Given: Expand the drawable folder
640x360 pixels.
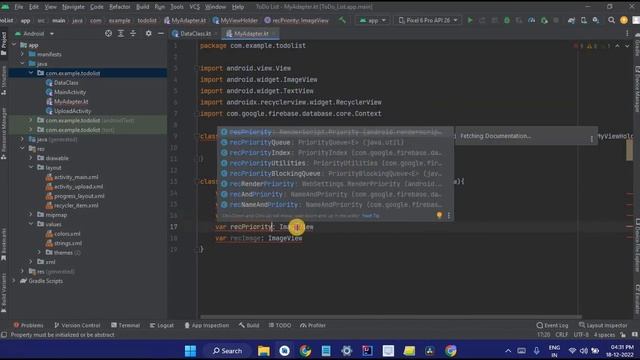Looking at the screenshot, I should 31,158.
